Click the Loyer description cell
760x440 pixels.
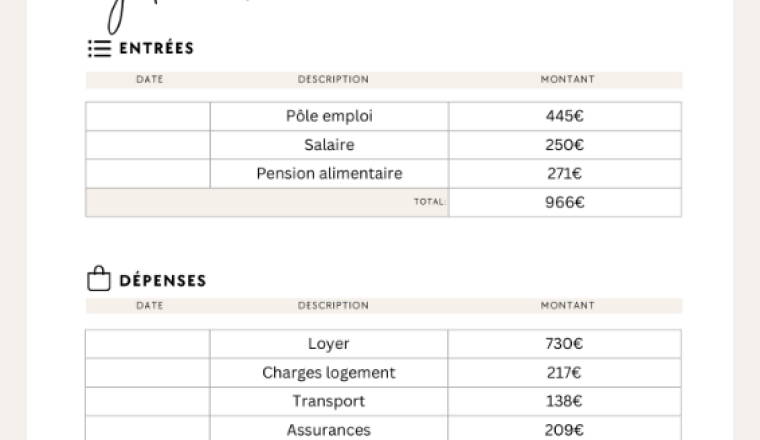click(x=329, y=344)
